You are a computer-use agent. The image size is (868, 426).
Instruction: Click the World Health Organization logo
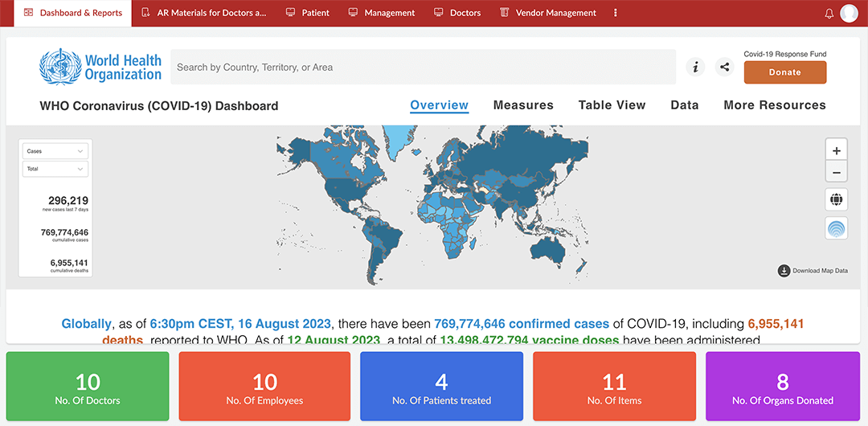pos(100,67)
